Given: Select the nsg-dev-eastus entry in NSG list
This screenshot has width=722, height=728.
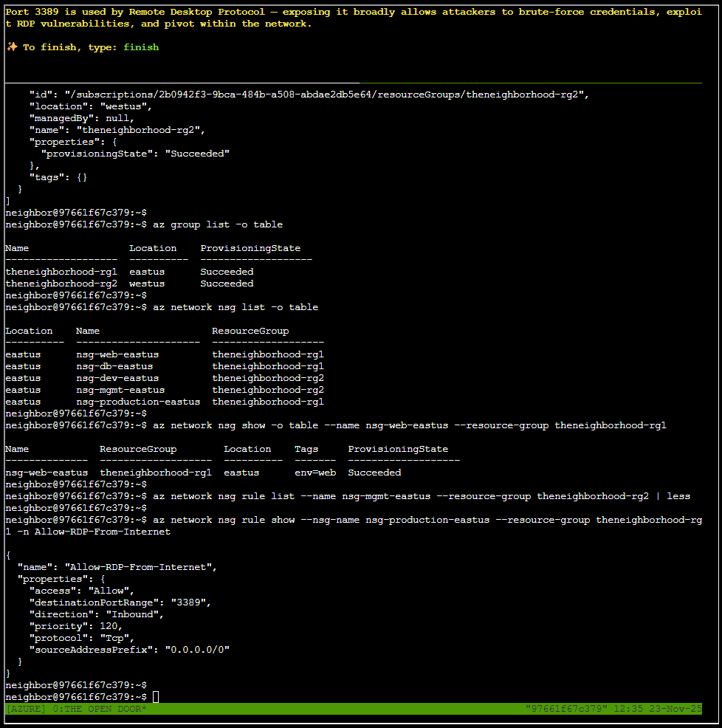Looking at the screenshot, I should click(117, 378).
